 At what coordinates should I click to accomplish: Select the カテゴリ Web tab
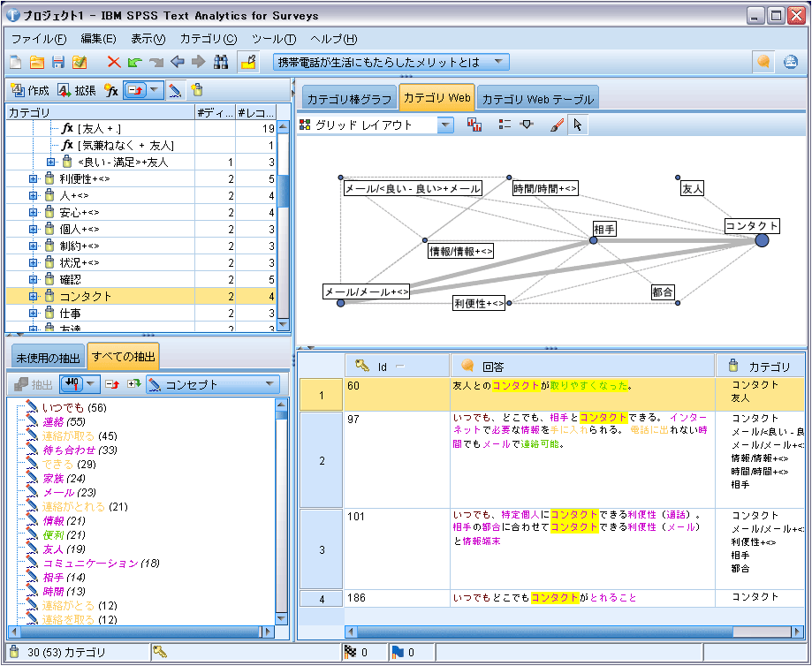pyautogui.click(x=436, y=97)
